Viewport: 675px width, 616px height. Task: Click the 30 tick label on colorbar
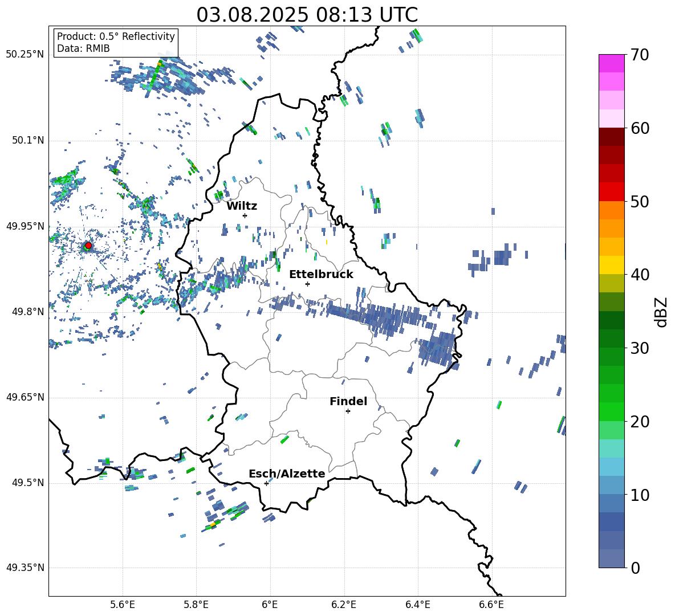pos(639,348)
